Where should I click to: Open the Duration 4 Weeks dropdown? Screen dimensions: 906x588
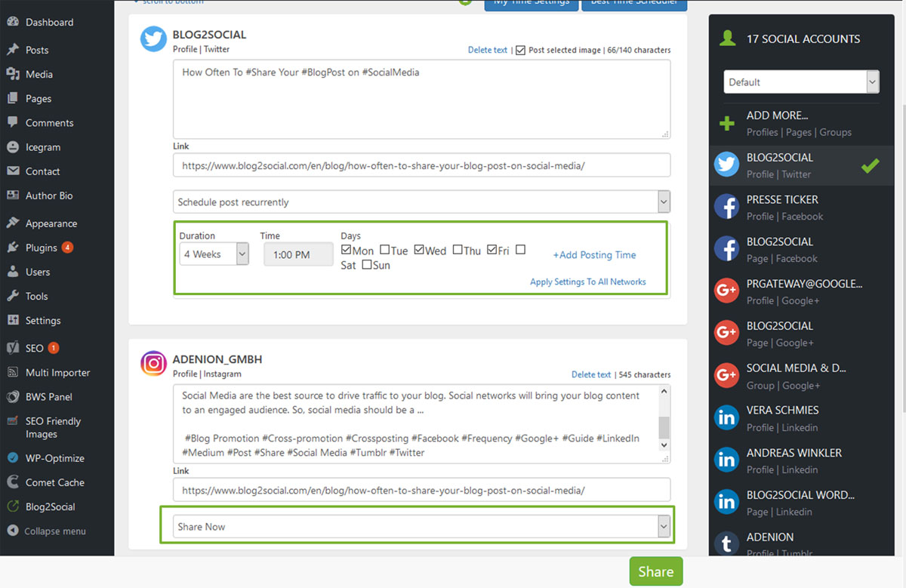pos(214,254)
